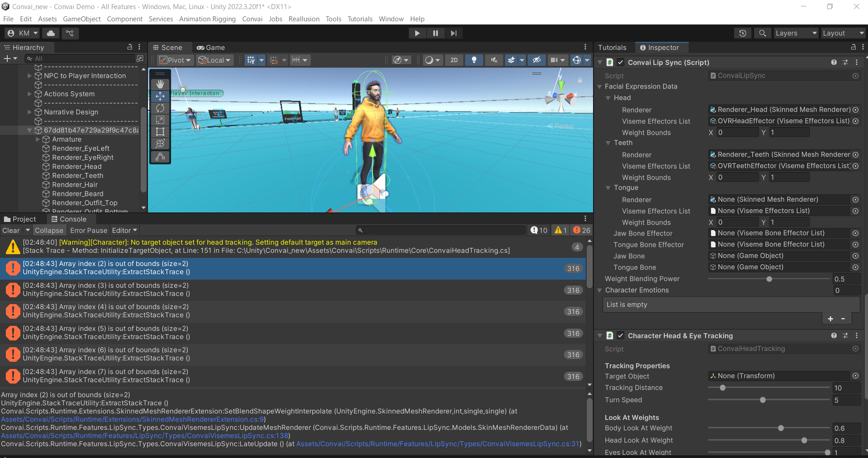The image size is (868, 458).
Task: Toggle scene lighting bulb
Action: [474, 60]
